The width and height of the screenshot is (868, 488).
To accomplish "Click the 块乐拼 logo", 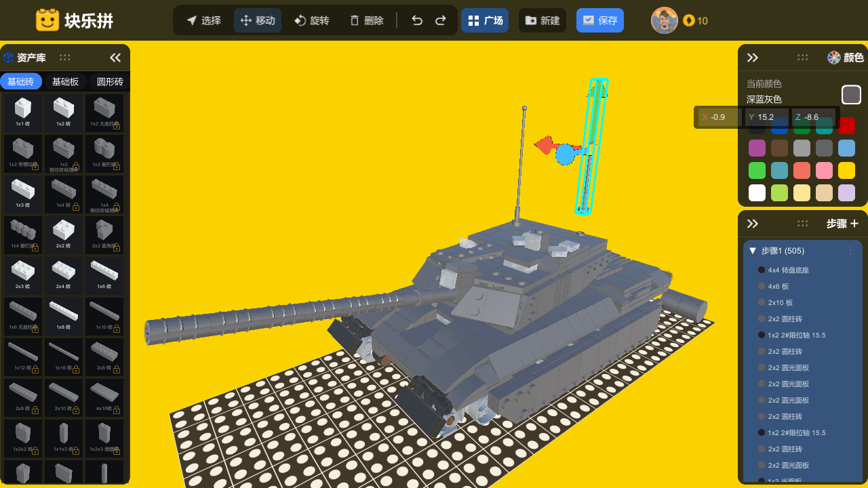I will pos(75,20).
